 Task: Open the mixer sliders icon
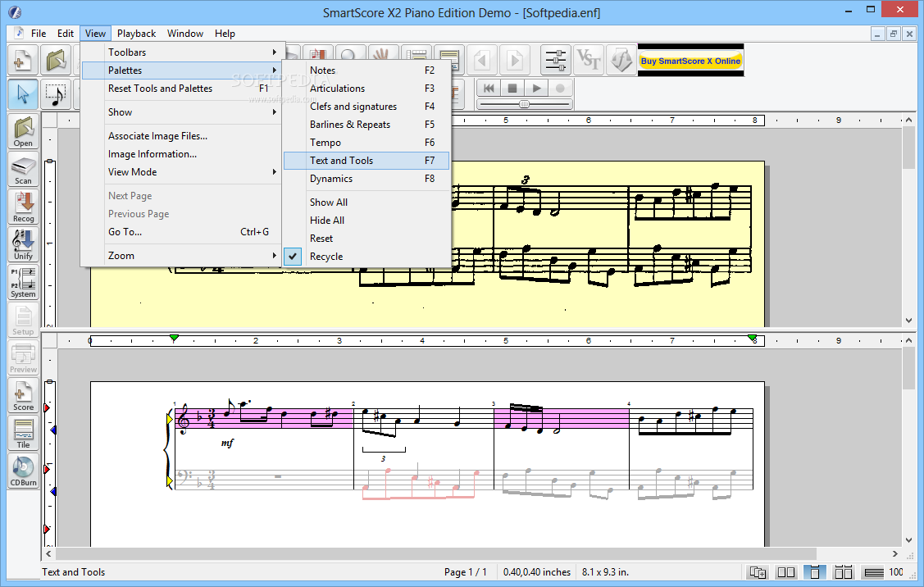click(x=555, y=60)
